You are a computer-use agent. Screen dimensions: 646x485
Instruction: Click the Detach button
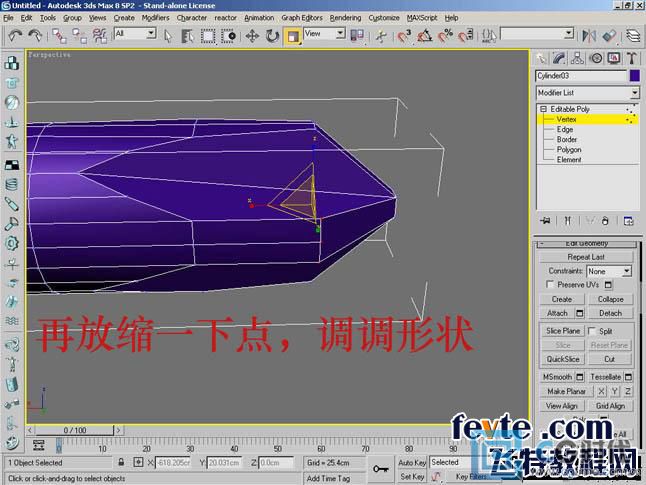[x=610, y=313]
